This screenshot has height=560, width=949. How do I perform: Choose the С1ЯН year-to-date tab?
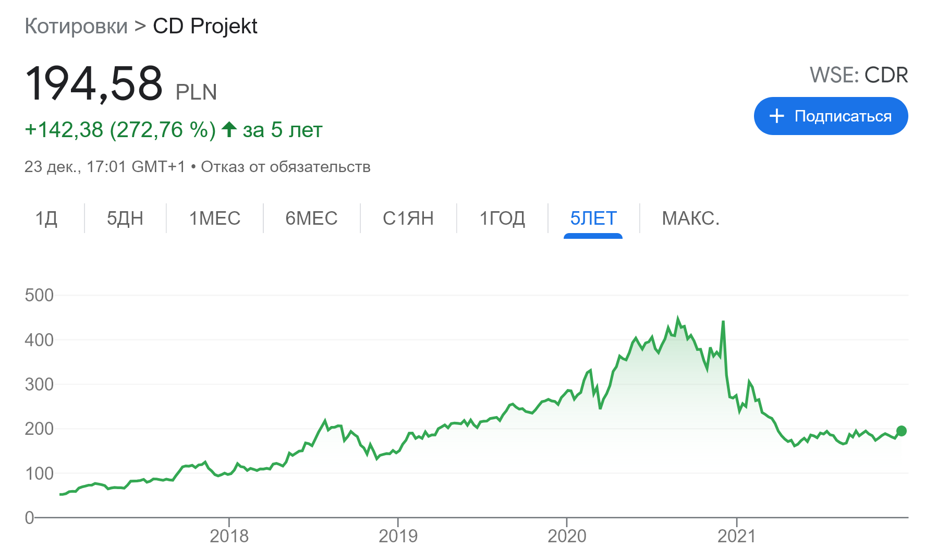408,218
